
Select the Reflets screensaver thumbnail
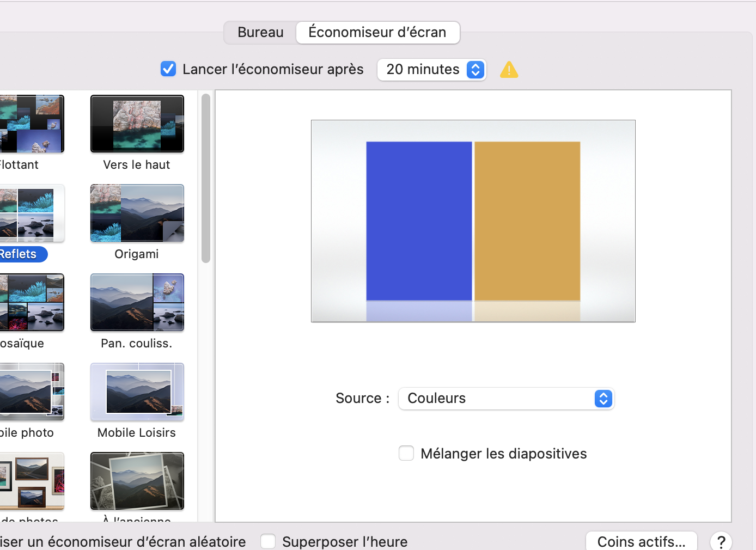coord(32,213)
